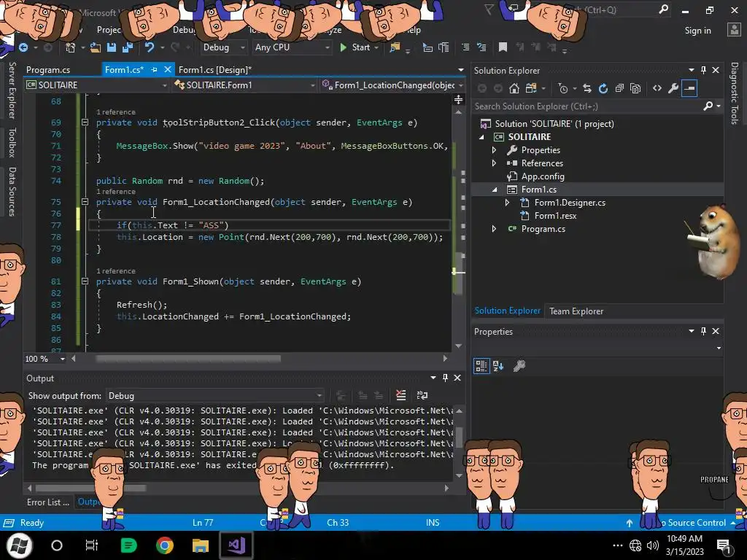Viewport: 747px width, 560px height.
Task: Collapse the Form1.cs node in Solution Explorer
Action: tap(495, 190)
